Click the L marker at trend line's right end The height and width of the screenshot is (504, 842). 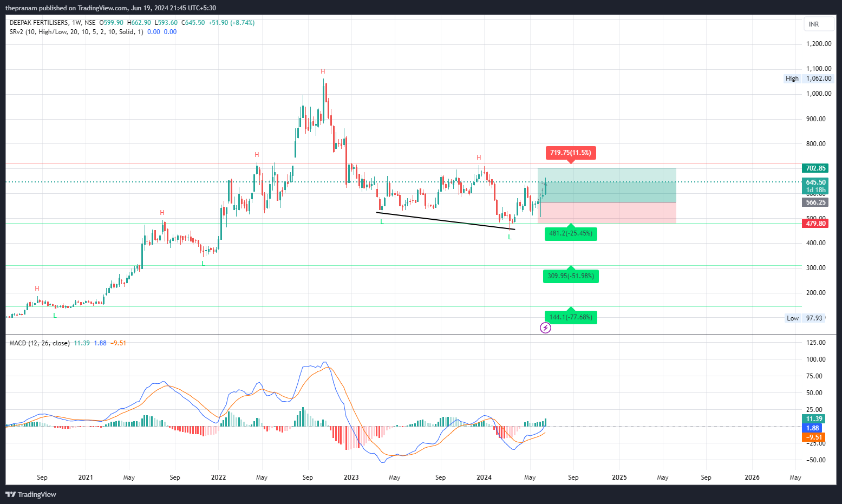(x=510, y=237)
